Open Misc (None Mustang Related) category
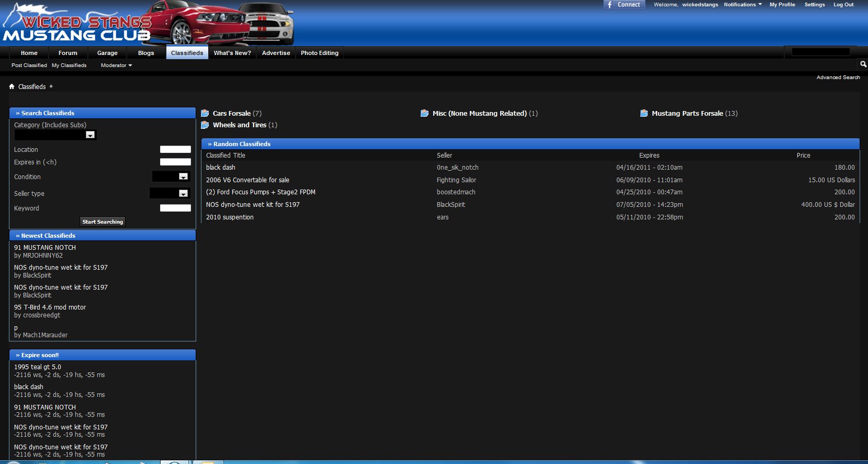The height and width of the screenshot is (464, 868). 480,113
